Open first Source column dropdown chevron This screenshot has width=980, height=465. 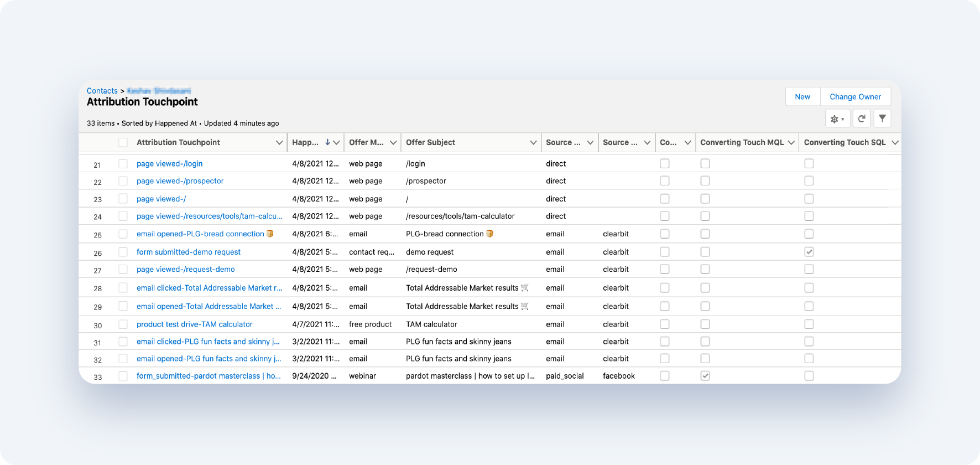[x=590, y=142]
